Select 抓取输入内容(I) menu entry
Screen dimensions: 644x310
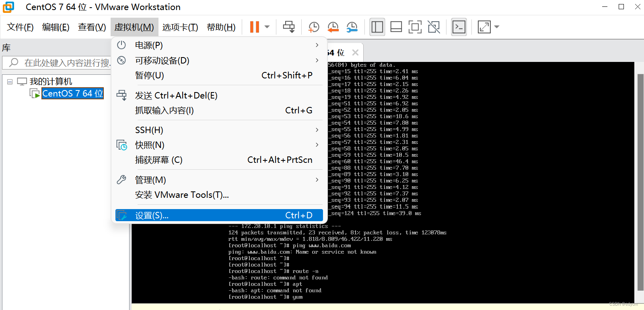(x=219, y=110)
